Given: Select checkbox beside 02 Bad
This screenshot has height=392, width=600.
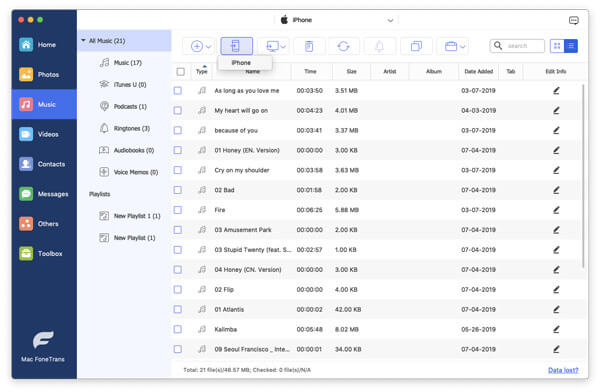Looking at the screenshot, I should pyautogui.click(x=178, y=190).
